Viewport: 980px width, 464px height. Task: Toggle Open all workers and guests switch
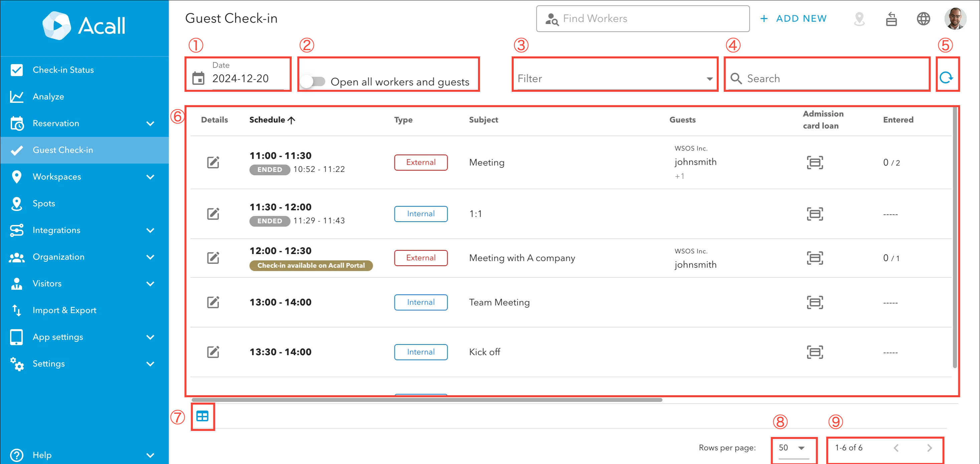point(312,81)
